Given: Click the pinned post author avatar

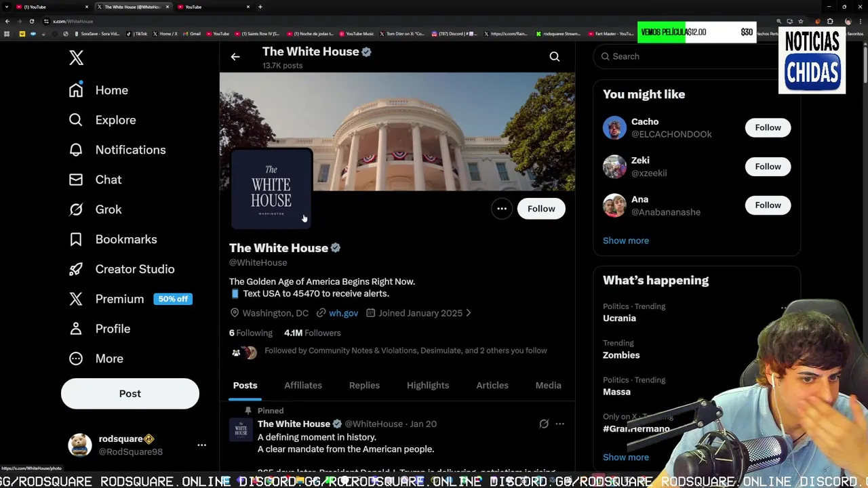Looking at the screenshot, I should point(241,430).
